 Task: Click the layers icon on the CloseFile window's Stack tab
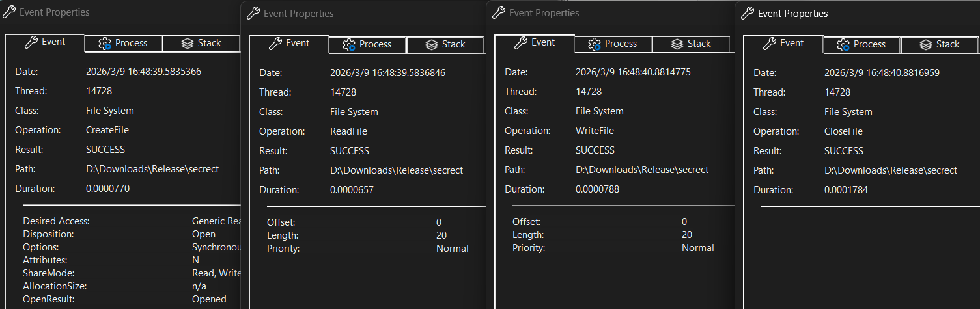(925, 45)
